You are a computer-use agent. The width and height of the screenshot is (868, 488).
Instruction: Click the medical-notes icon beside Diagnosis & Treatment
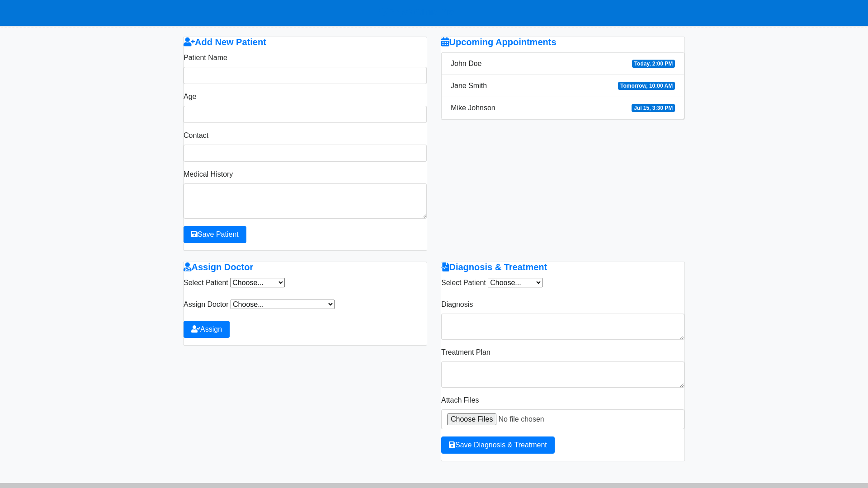[x=445, y=267]
